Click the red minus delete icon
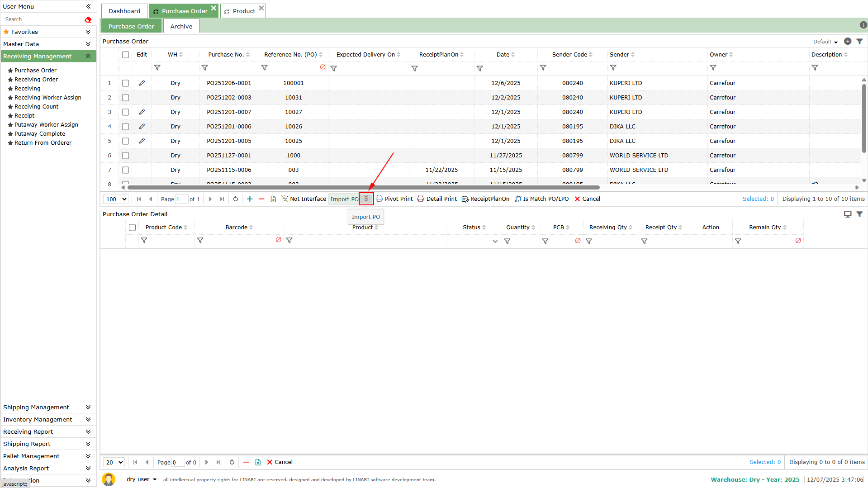This screenshot has height=488, width=868. tap(261, 199)
